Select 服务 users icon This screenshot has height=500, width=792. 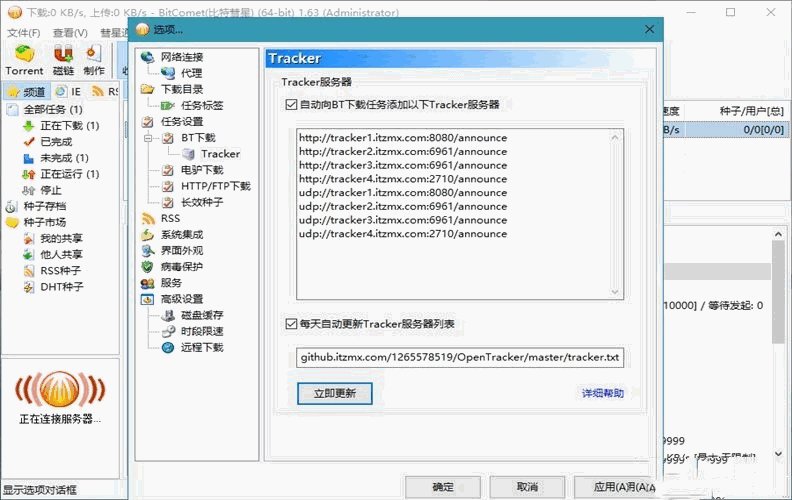pos(147,283)
